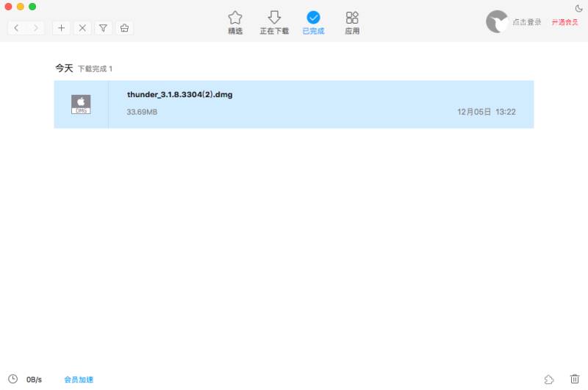Click the Thunder bird avatar icon
This screenshot has width=588, height=390.
tap(497, 22)
